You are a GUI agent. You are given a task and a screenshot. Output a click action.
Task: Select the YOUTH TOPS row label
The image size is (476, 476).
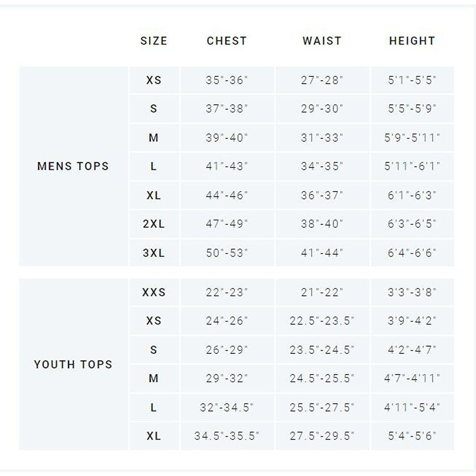tap(73, 365)
